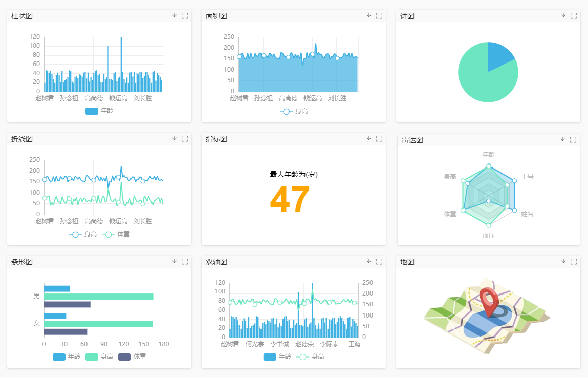Download the 指标图 indicator panel

[x=369, y=139]
